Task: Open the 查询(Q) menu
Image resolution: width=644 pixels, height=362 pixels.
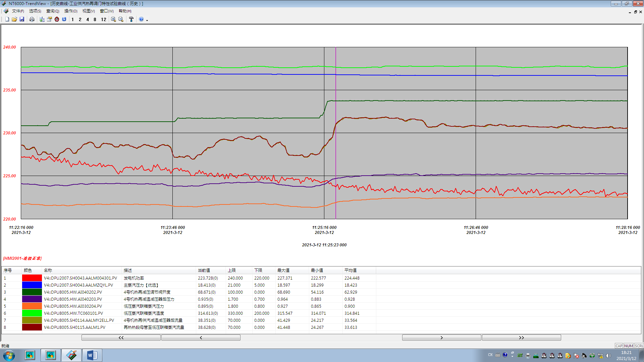Action: [x=53, y=11]
